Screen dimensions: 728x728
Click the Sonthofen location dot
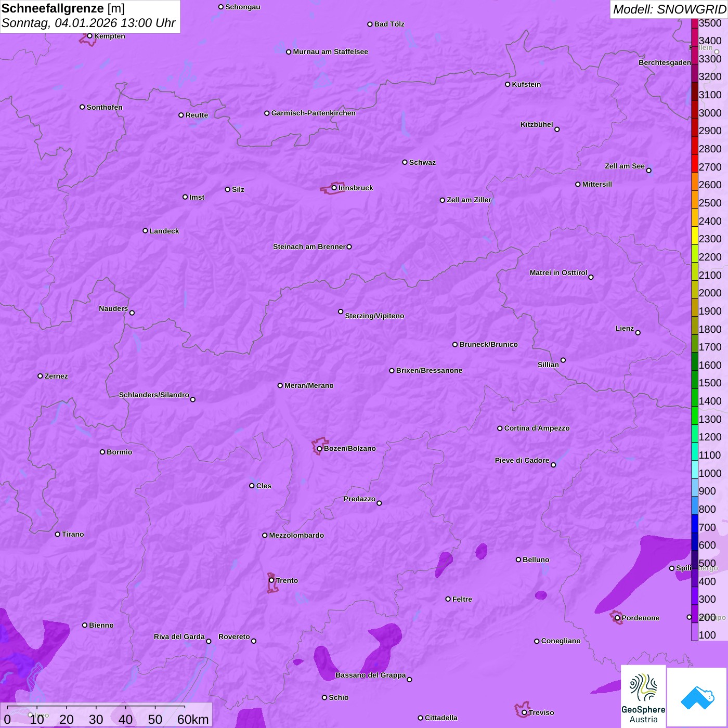click(x=82, y=107)
